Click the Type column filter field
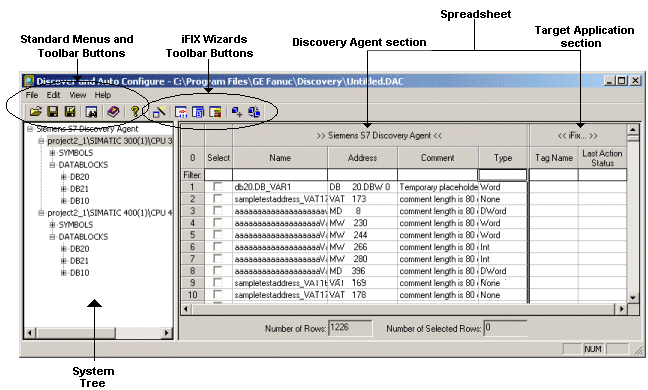 [x=503, y=175]
